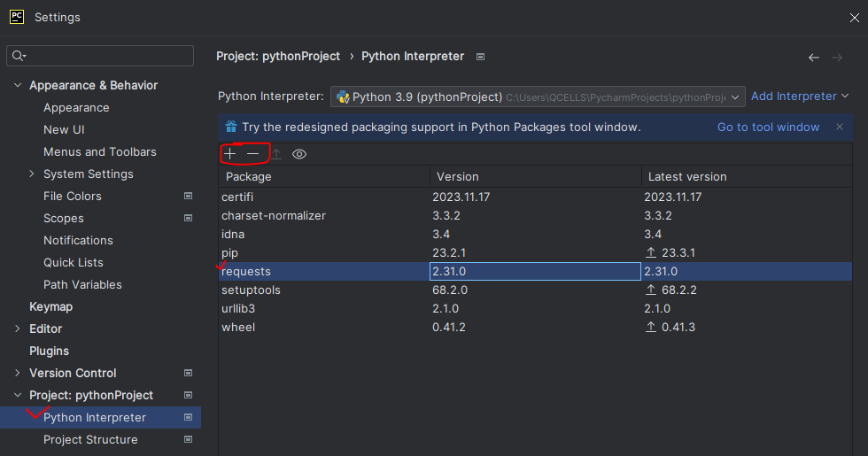
Task: Select the wheel package row
Action: [535, 327]
